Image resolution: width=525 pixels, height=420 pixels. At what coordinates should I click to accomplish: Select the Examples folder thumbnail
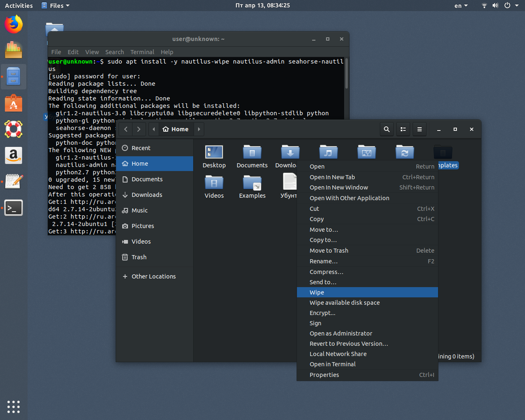click(x=252, y=183)
